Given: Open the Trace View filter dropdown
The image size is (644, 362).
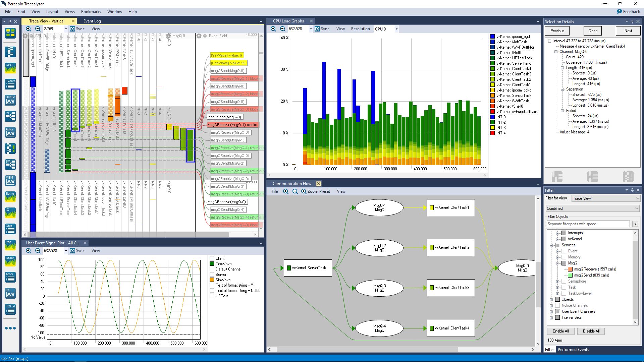Looking at the screenshot, I should pyautogui.click(x=605, y=198).
